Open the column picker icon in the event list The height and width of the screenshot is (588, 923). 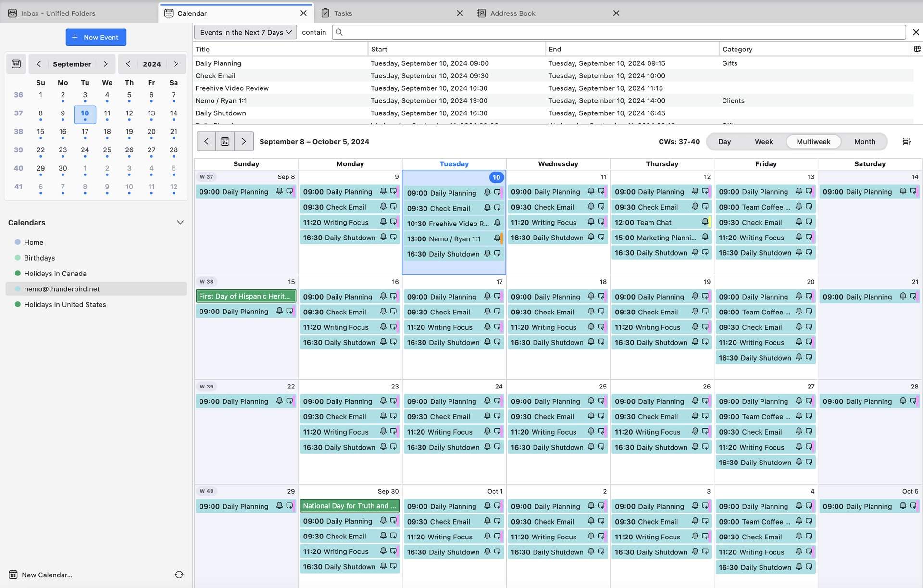tap(917, 49)
